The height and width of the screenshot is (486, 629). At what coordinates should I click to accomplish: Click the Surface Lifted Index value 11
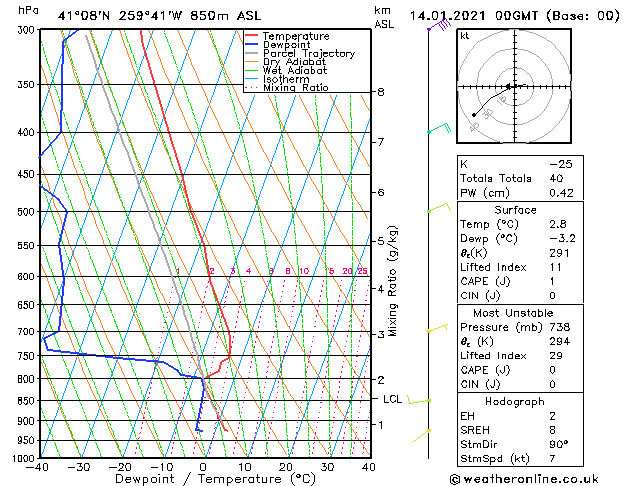click(x=556, y=267)
